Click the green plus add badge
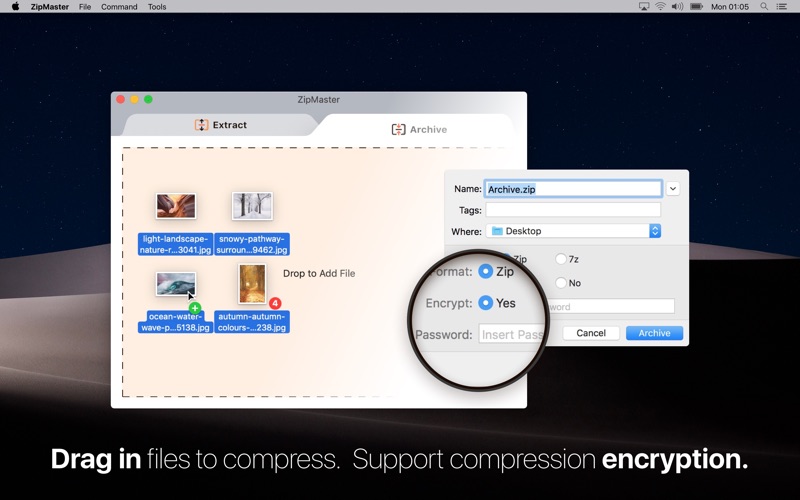 pyautogui.click(x=195, y=308)
